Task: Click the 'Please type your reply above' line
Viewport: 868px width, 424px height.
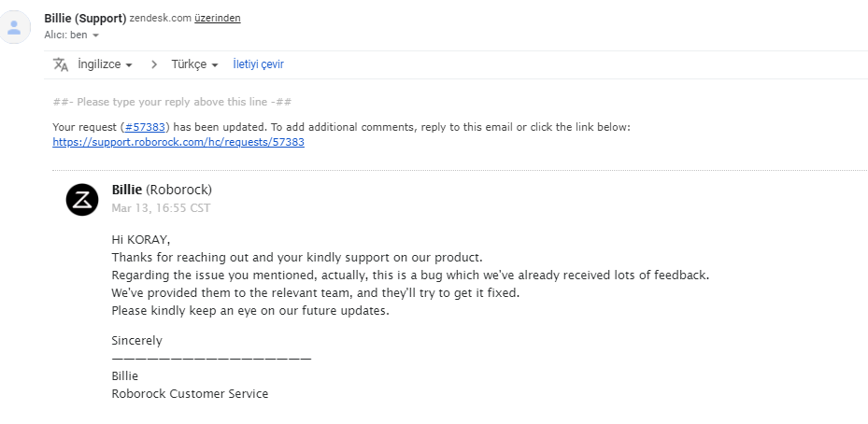Action: [x=172, y=102]
